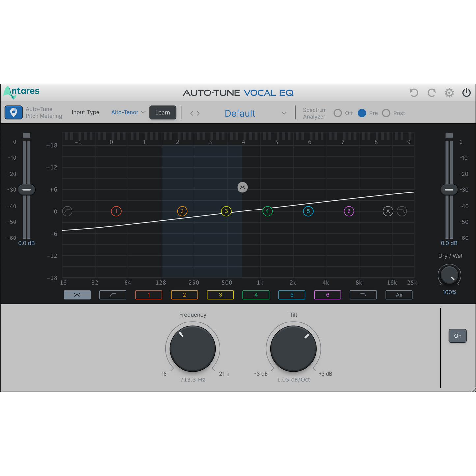476x476 pixels.
Task: Click the Air band 'A' node
Action: tap(388, 211)
